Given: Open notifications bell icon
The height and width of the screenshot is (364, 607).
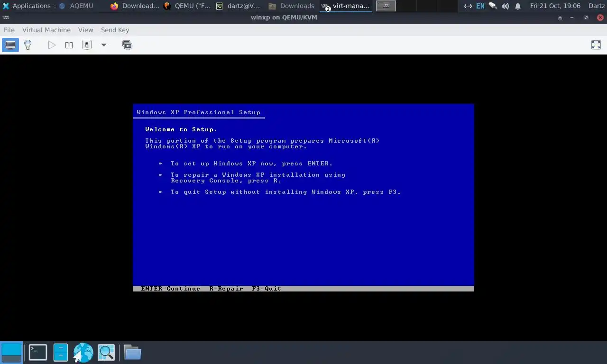Looking at the screenshot, I should [518, 6].
